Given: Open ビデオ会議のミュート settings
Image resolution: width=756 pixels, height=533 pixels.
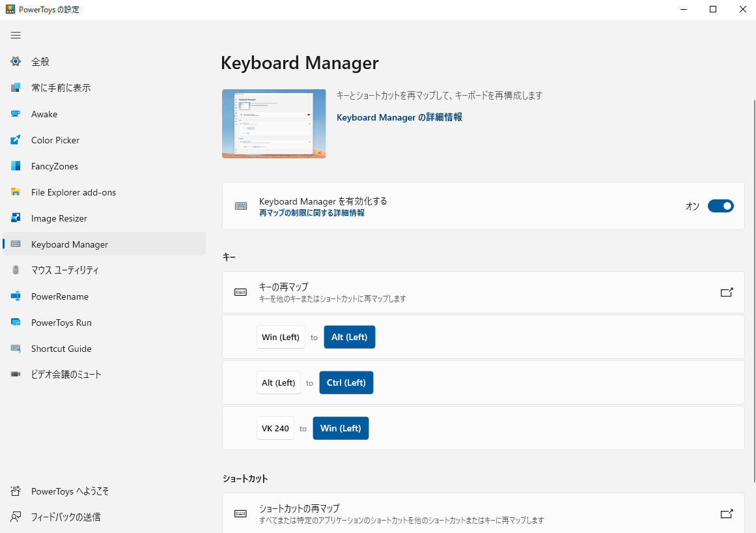Looking at the screenshot, I should click(104, 374).
